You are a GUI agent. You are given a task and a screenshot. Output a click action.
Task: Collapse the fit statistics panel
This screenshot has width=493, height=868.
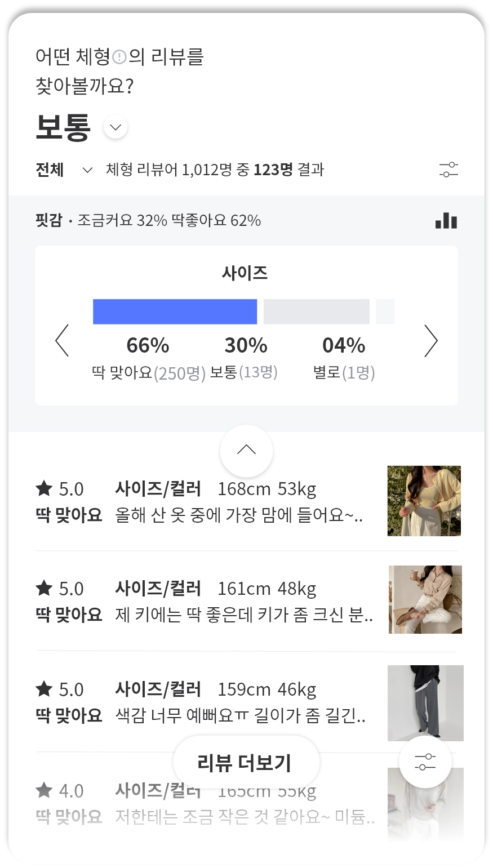pyautogui.click(x=246, y=451)
